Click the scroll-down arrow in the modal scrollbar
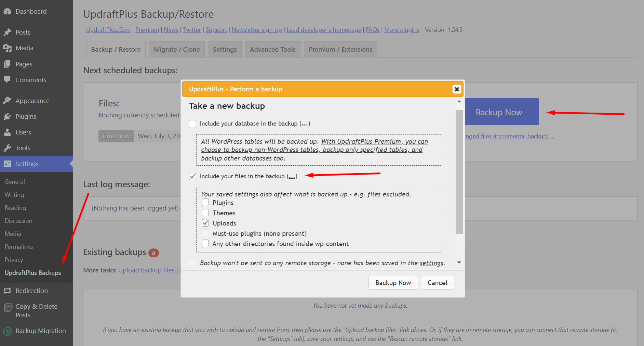 click(x=459, y=262)
